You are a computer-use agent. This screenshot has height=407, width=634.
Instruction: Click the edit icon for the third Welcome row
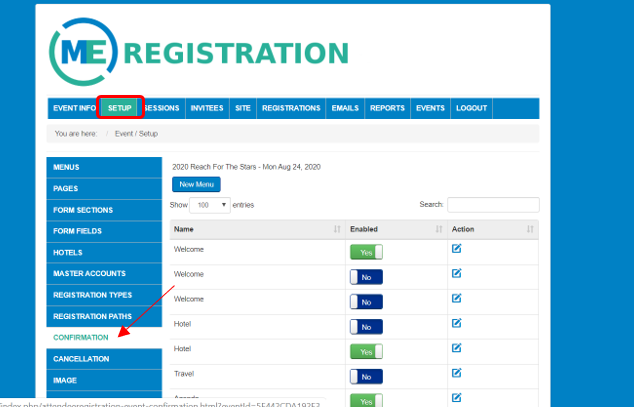pos(457,299)
